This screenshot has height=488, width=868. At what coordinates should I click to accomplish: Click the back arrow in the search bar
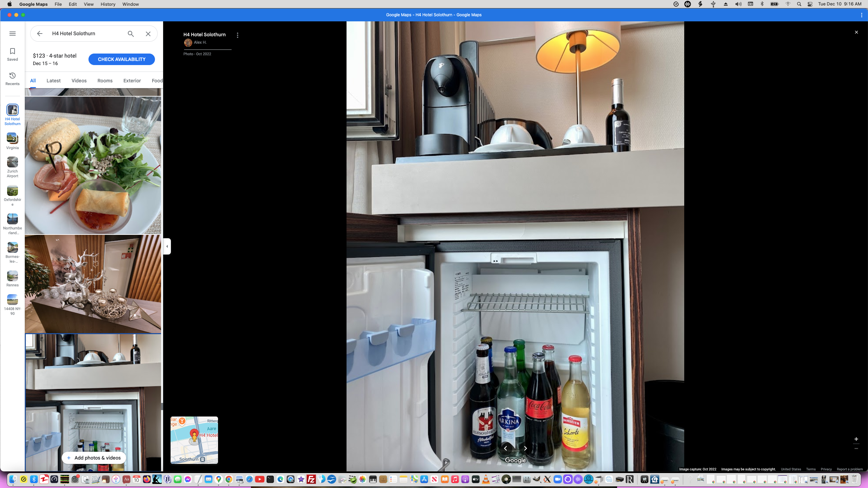(40, 34)
